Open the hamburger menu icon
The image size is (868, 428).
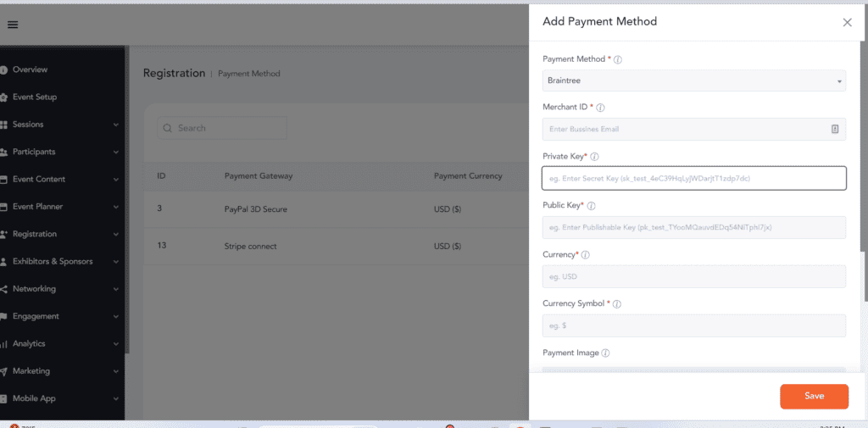pos(13,25)
